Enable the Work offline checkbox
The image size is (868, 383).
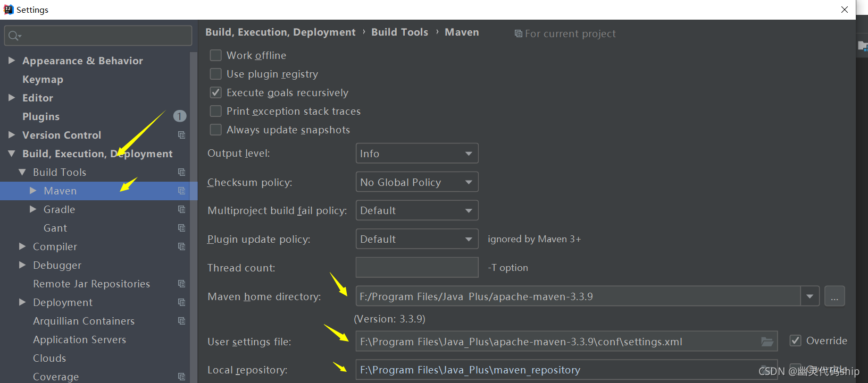[x=215, y=55]
